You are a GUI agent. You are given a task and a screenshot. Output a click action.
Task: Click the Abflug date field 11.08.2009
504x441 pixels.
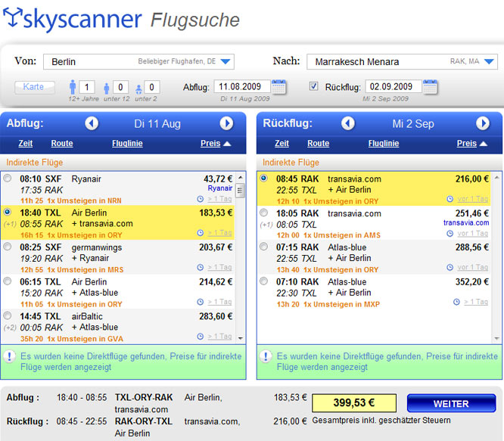tap(241, 86)
